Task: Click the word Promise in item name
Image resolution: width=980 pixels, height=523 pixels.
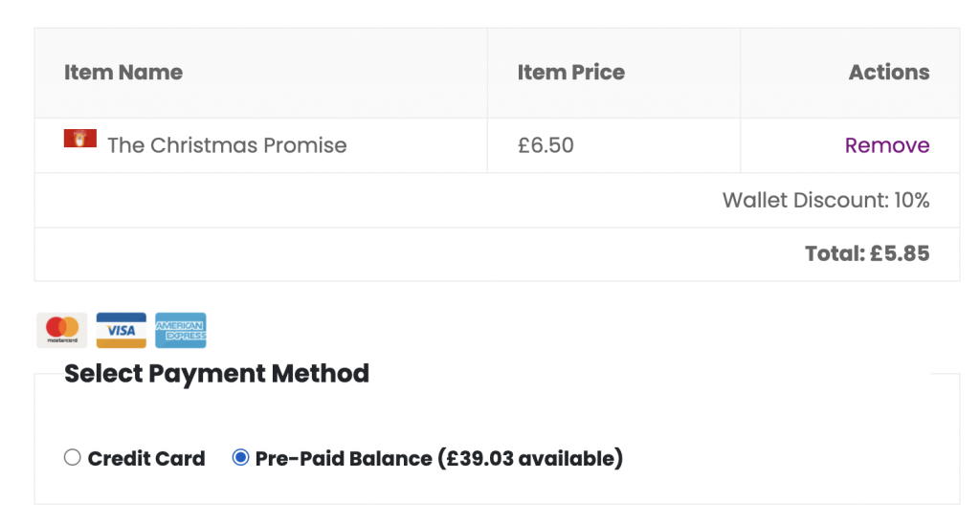Action: (x=305, y=145)
